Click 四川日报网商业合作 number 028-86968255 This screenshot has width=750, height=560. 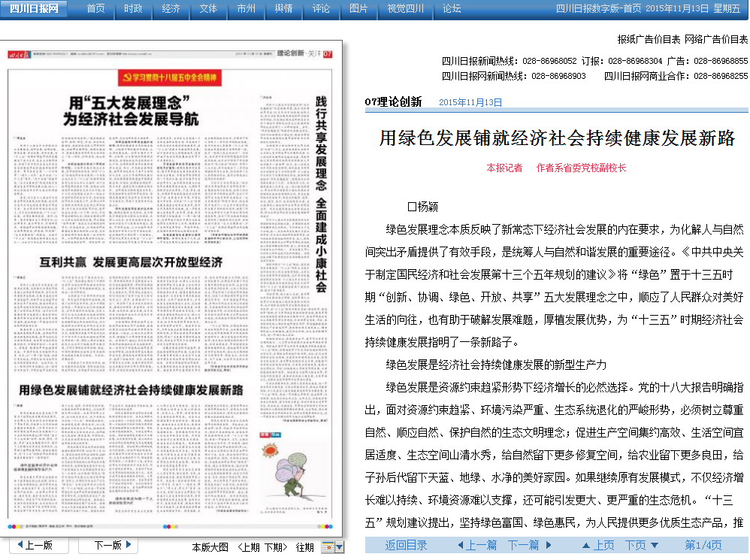(x=721, y=76)
